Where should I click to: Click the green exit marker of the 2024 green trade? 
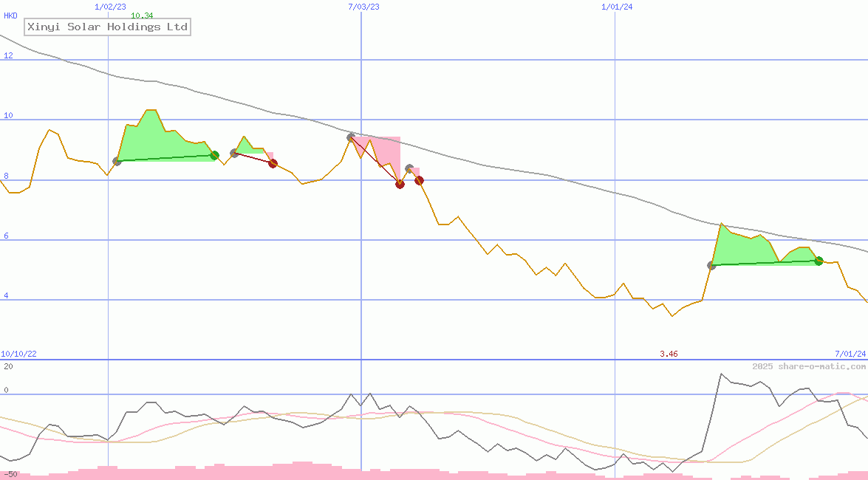point(819,261)
